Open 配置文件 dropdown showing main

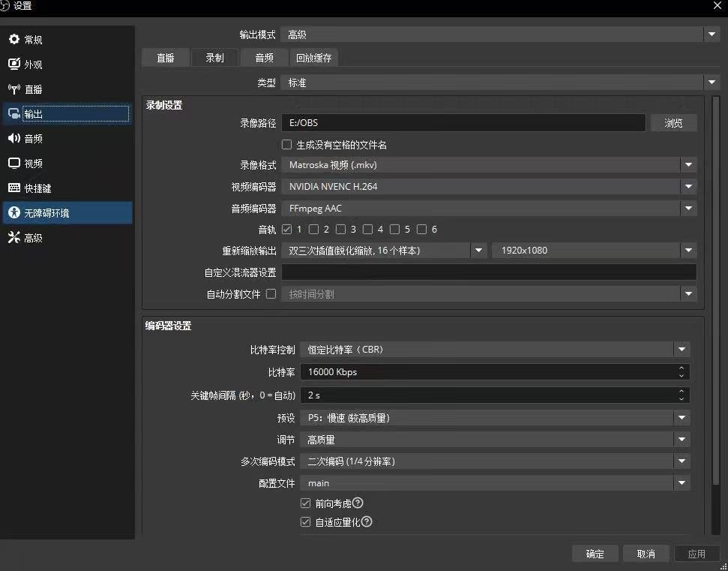(495, 483)
